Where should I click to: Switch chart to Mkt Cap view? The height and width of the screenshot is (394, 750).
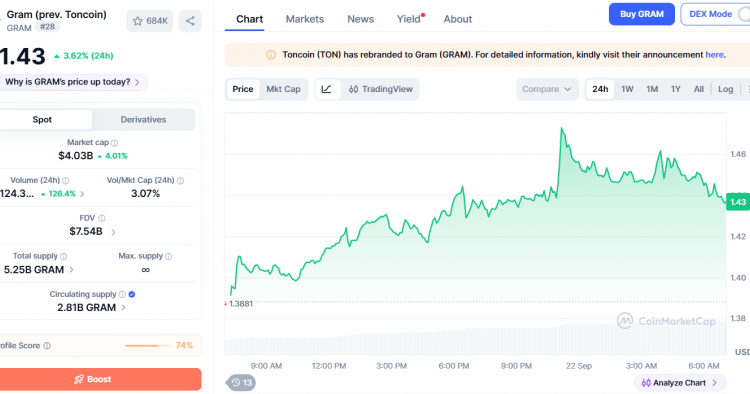[283, 89]
